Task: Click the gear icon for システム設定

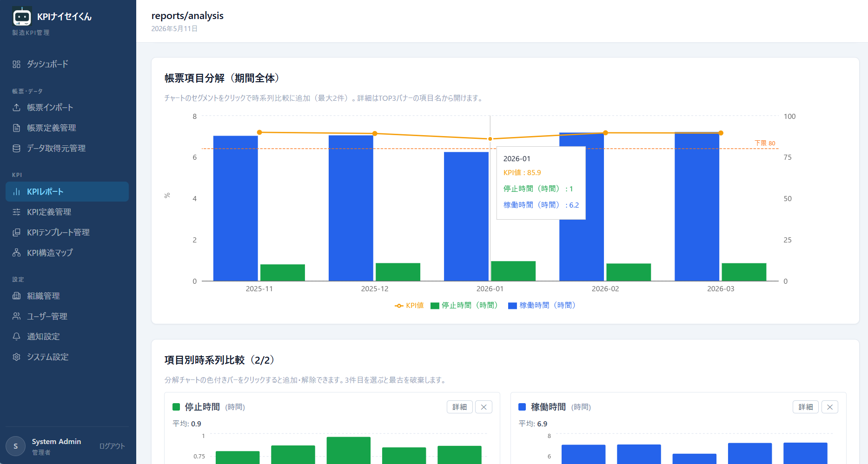Action: [16, 357]
